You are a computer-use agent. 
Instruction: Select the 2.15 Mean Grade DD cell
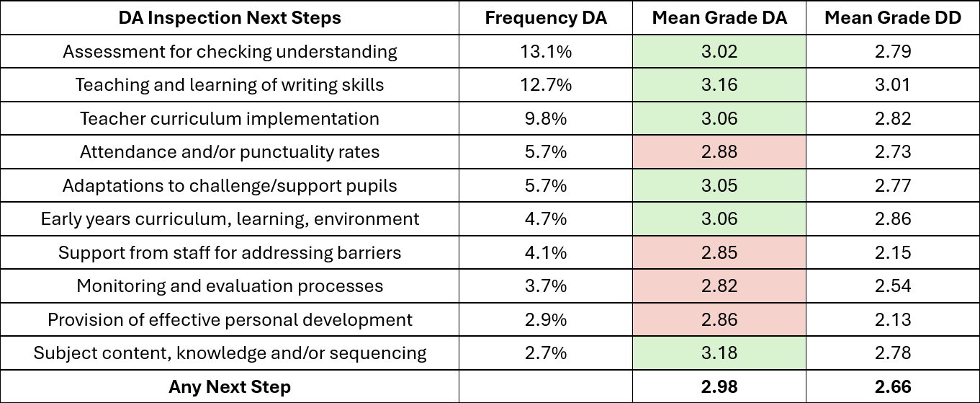892,252
